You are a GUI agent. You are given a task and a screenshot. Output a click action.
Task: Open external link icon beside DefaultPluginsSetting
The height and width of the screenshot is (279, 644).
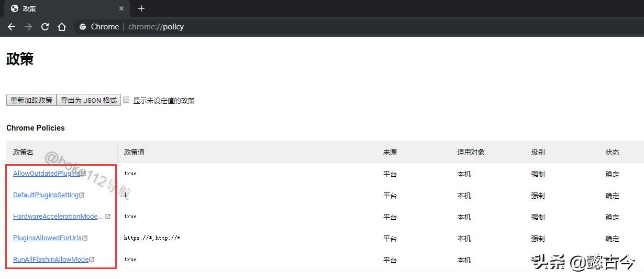(82, 195)
